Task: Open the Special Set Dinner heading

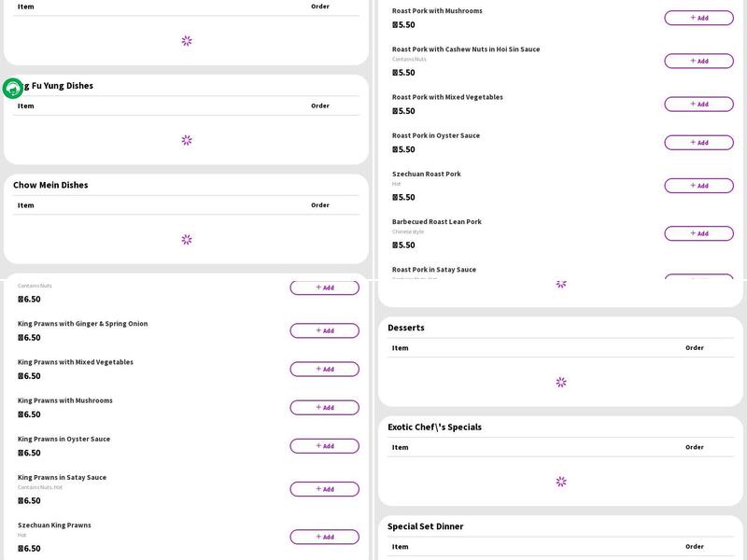Action: (425, 526)
